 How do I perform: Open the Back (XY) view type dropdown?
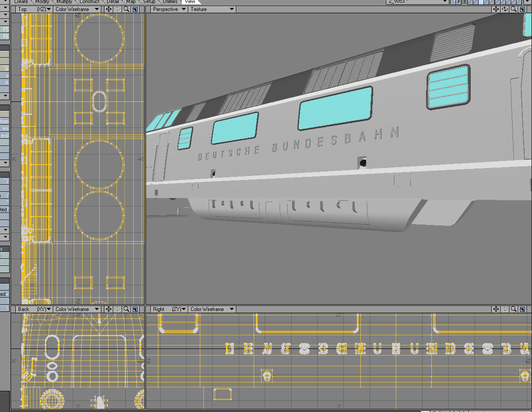point(34,309)
